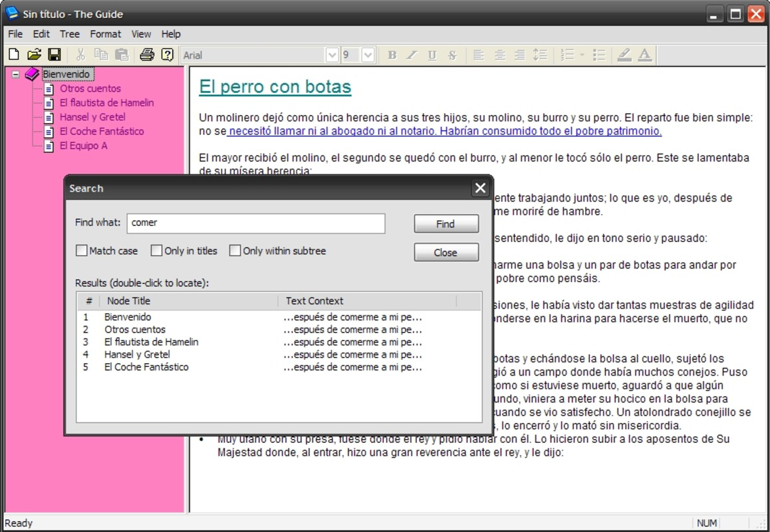Toggle bold formatting
The height and width of the screenshot is (532, 770).
click(392, 55)
